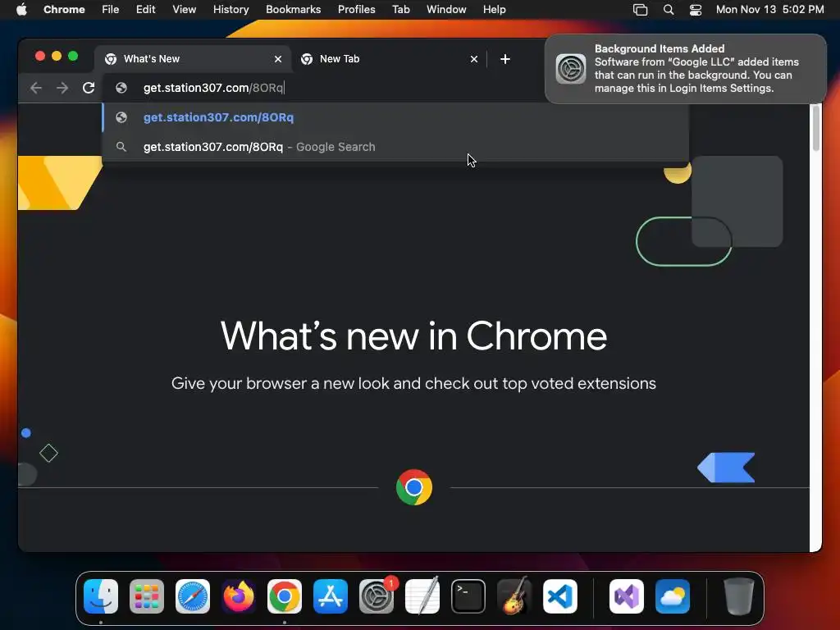Image resolution: width=840 pixels, height=630 pixels.
Task: Open Firefox from the Dock
Action: click(239, 596)
